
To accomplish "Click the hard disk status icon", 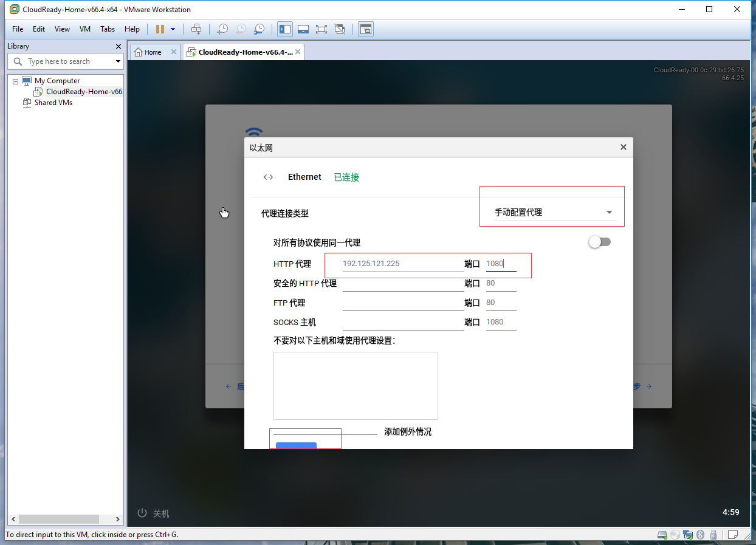I will click(662, 535).
